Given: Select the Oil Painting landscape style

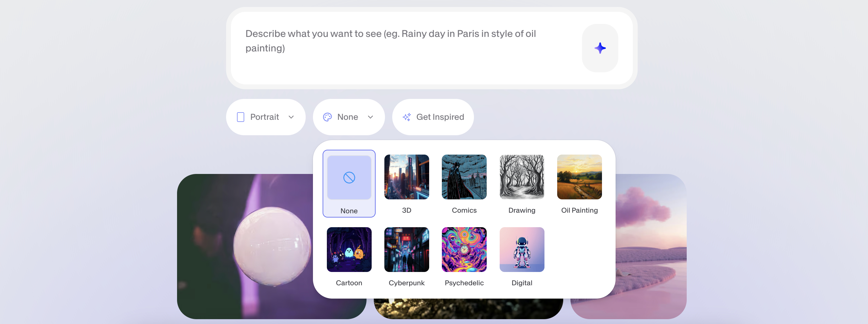Looking at the screenshot, I should pos(579,177).
